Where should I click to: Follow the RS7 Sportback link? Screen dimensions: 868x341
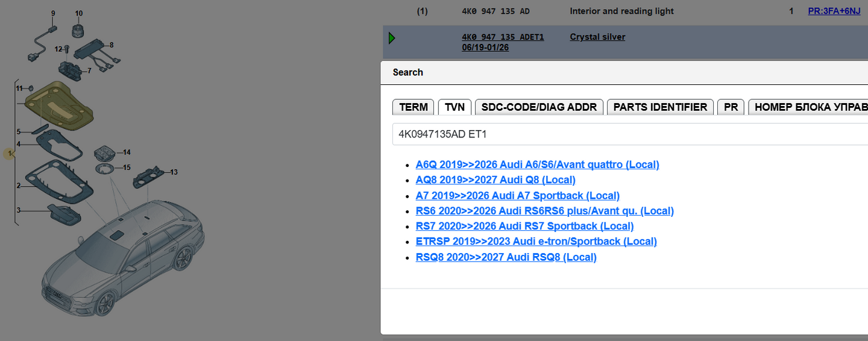tap(524, 226)
